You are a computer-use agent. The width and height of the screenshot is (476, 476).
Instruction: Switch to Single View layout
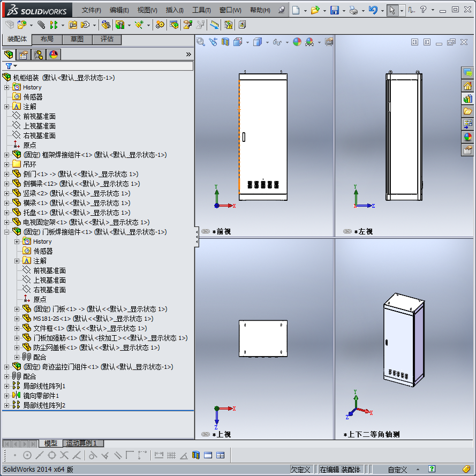[208, 455]
